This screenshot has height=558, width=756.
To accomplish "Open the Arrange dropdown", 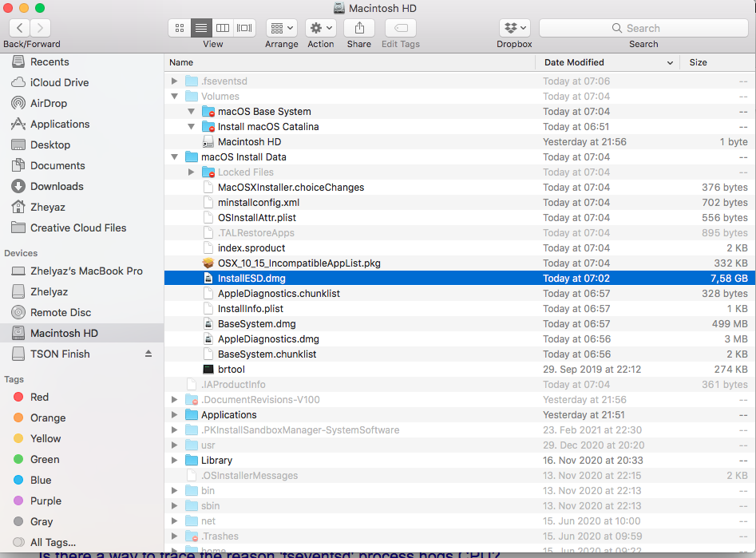I will coord(282,28).
